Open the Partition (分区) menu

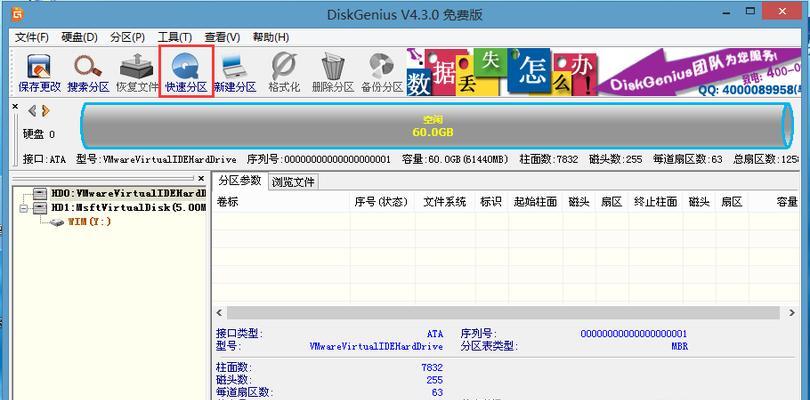pos(128,37)
